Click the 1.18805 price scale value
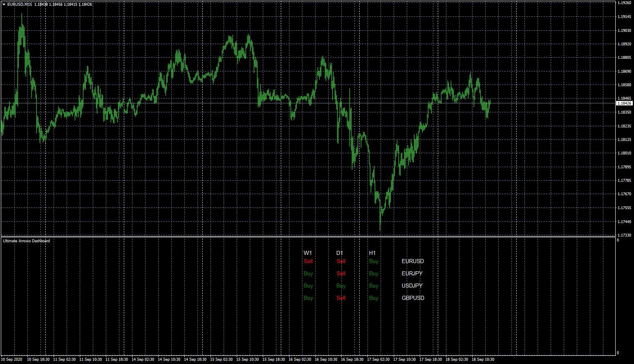The width and height of the screenshot is (634, 364). [x=624, y=58]
